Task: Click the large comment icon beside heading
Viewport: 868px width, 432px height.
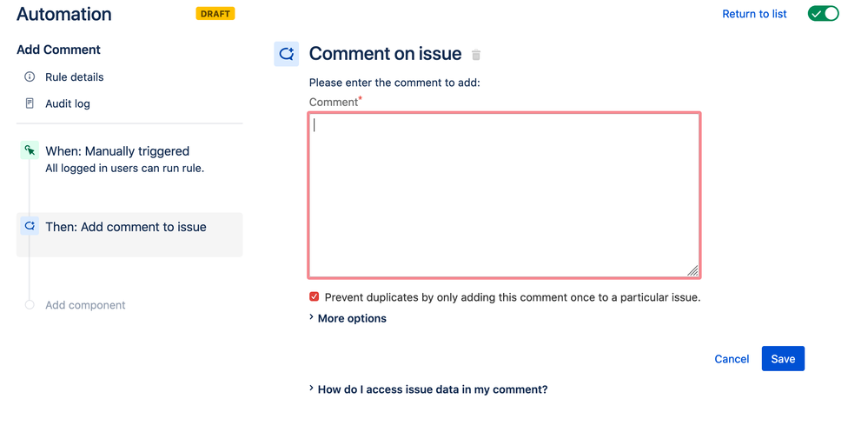Action: pyautogui.click(x=286, y=54)
